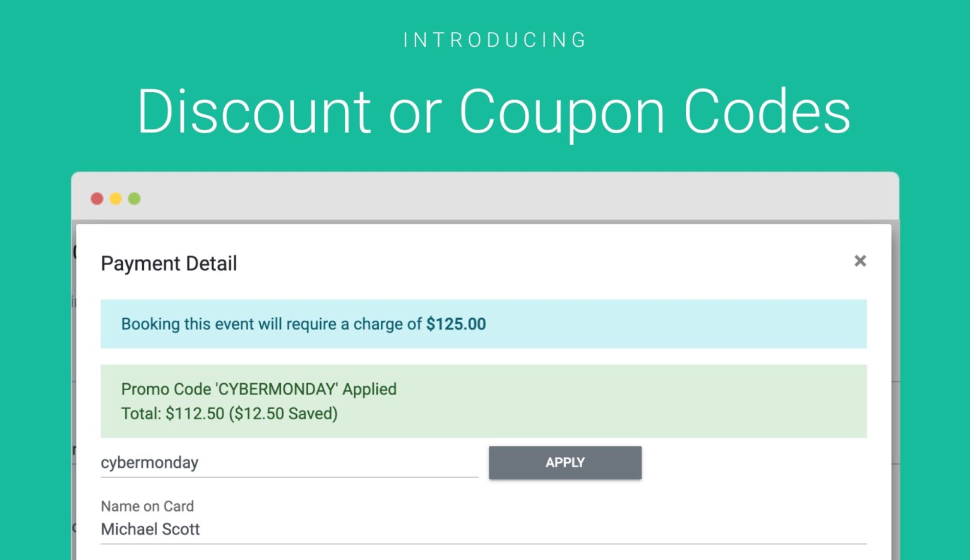Select the $125.00 charge amount text
This screenshot has height=560, width=970.
456,324
